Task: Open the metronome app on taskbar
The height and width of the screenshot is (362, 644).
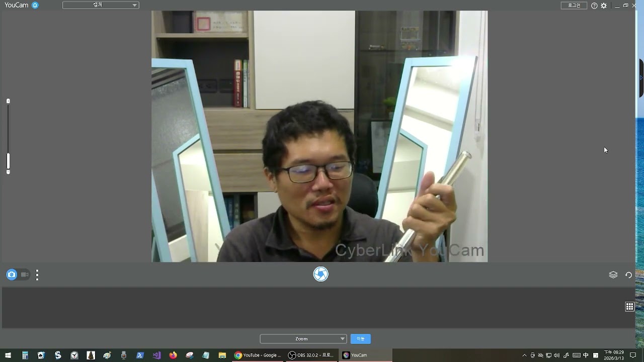Action: click(x=91, y=355)
